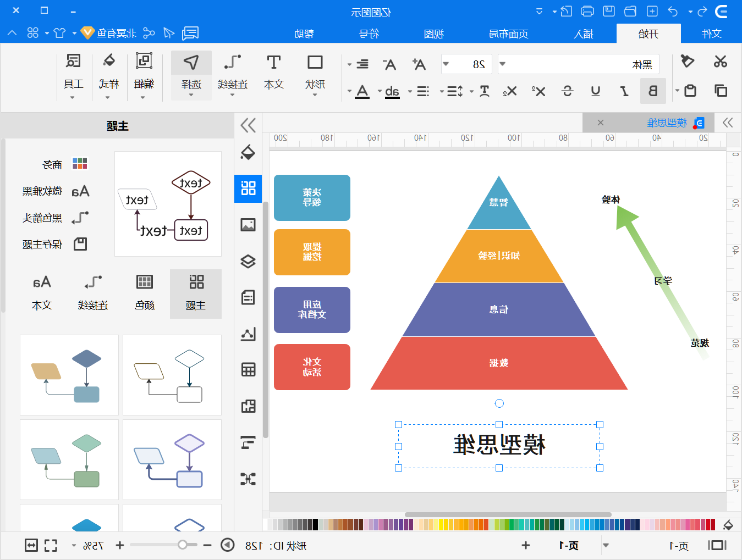
Task: Click the font color A icon
Action: [x=362, y=91]
